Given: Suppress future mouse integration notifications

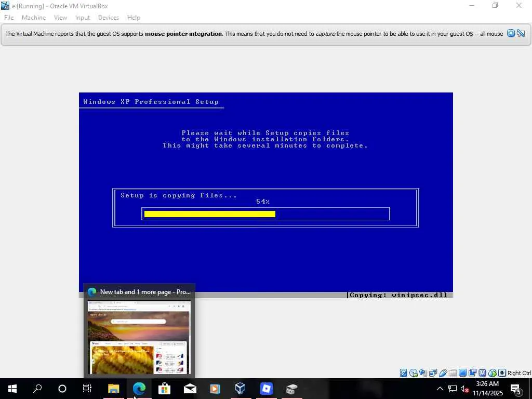Looking at the screenshot, I should point(521,33).
